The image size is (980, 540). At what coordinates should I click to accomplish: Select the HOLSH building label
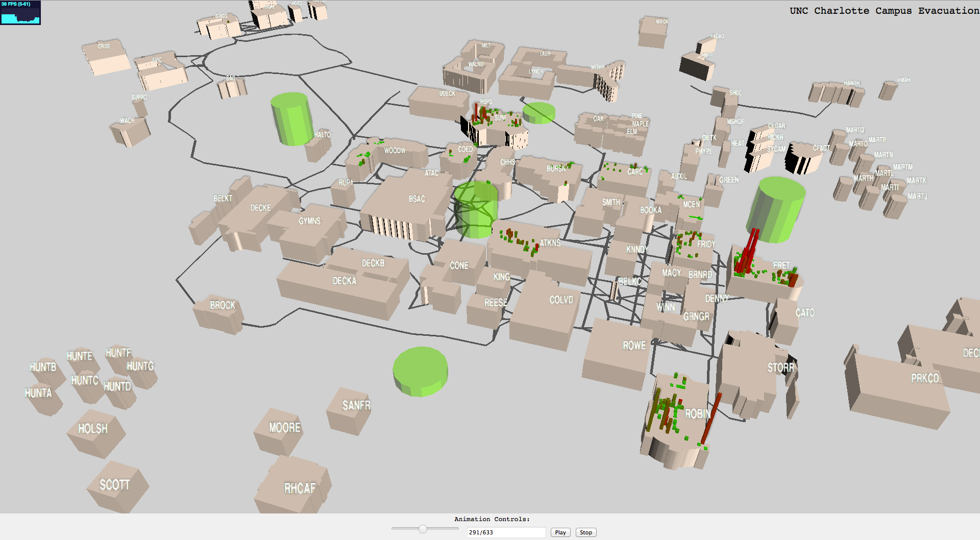(92, 429)
